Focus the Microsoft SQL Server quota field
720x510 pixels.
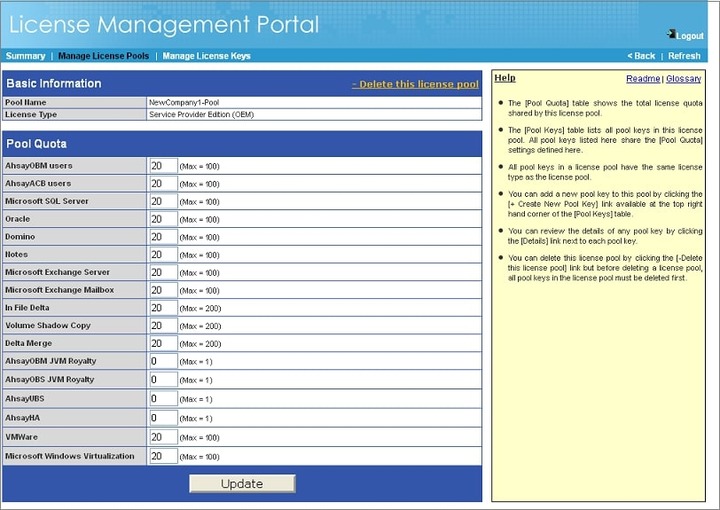[x=163, y=202]
